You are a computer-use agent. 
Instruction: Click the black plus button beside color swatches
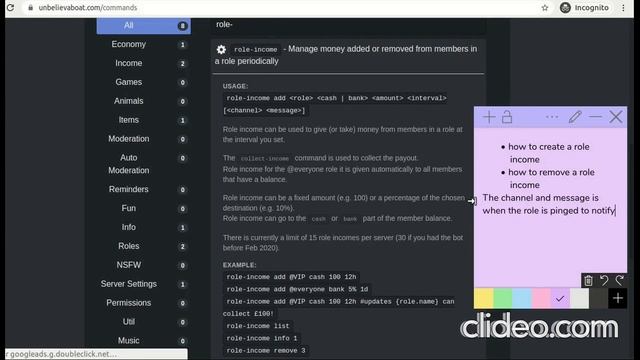(x=618, y=298)
